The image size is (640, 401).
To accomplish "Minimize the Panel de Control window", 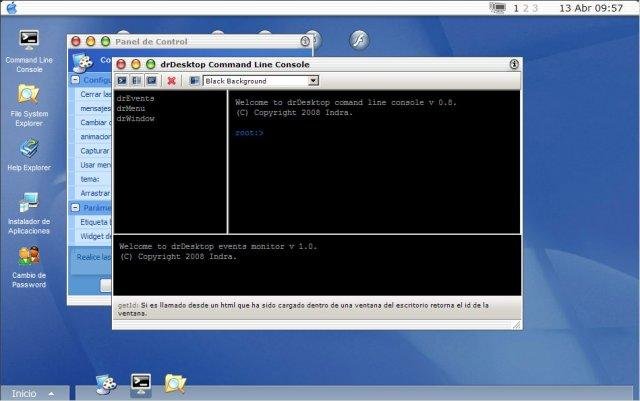I will [91, 41].
